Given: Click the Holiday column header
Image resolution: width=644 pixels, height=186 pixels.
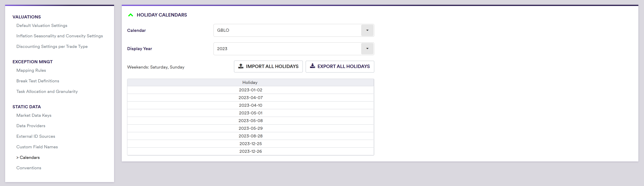Looking at the screenshot, I should pos(250,83).
